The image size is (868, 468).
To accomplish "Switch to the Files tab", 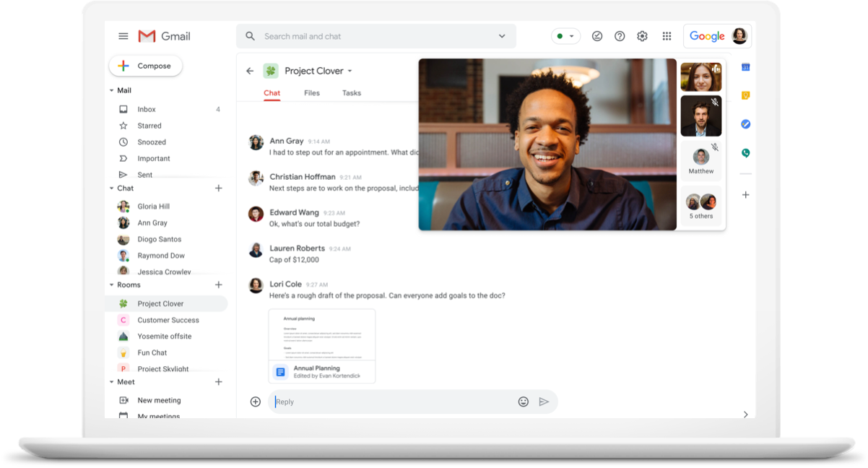I will [311, 92].
